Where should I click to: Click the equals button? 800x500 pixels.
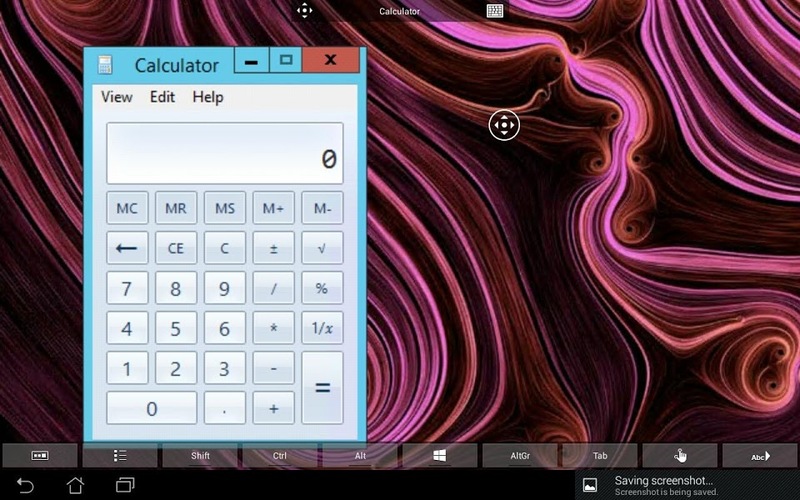(x=322, y=388)
